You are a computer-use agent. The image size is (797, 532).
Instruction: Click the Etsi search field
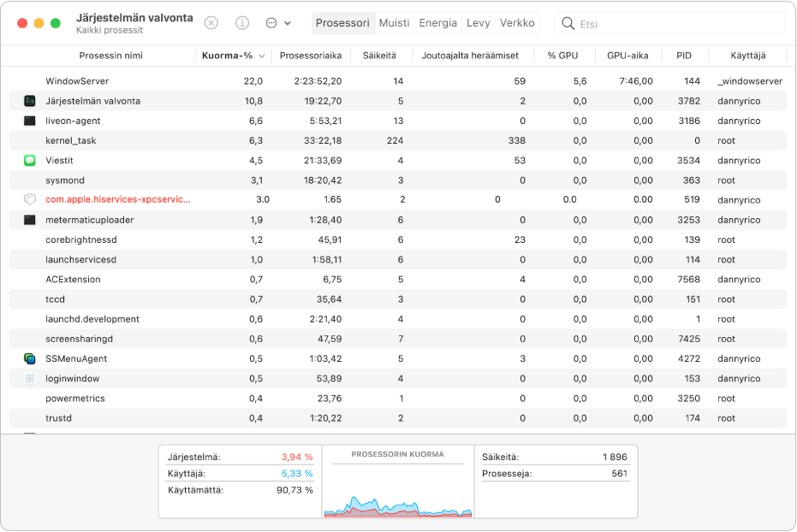(670, 23)
